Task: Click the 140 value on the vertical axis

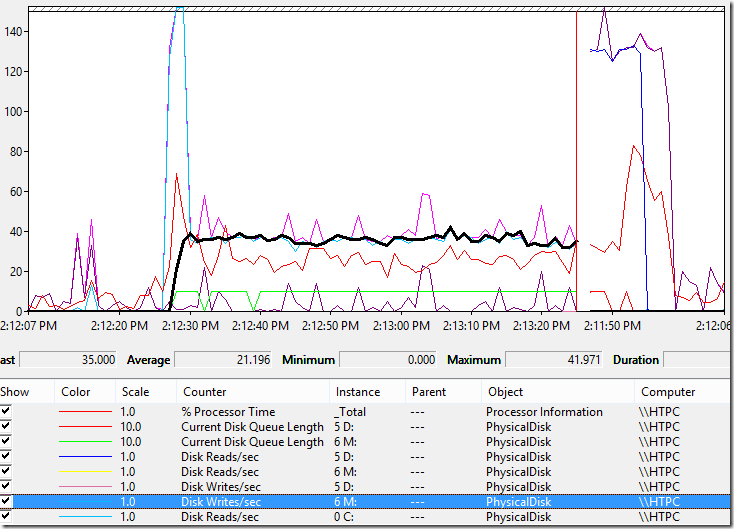Action: (13, 31)
